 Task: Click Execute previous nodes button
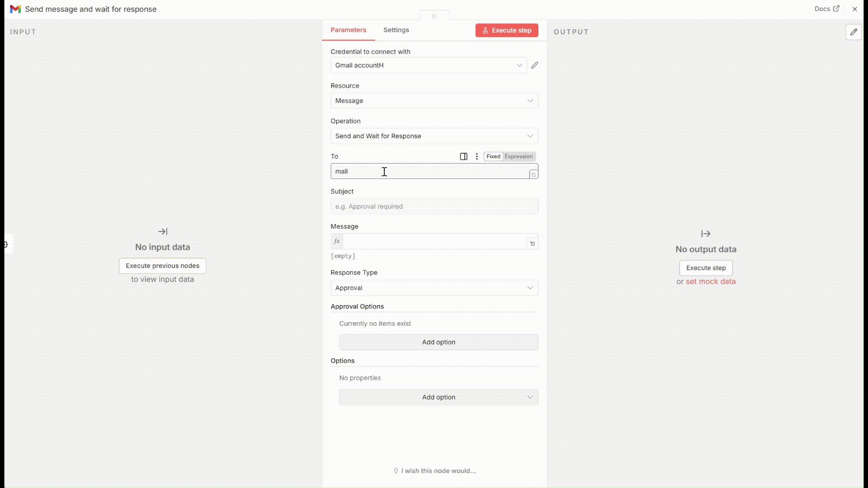pos(162,266)
